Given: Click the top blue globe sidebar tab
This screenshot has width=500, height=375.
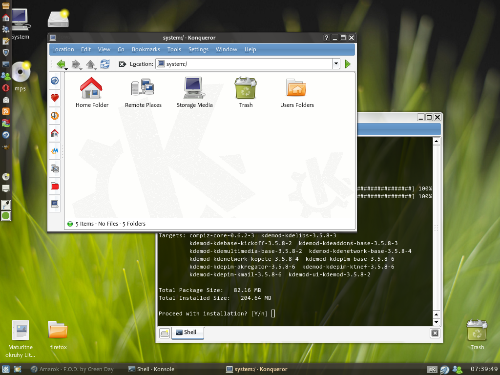Looking at the screenshot, I should (x=55, y=80).
